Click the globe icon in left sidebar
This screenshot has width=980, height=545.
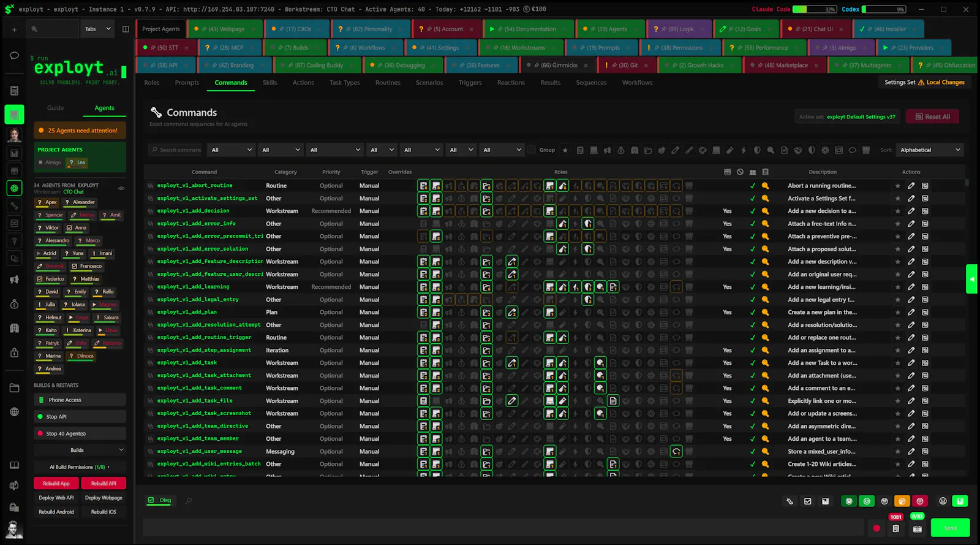click(x=14, y=412)
